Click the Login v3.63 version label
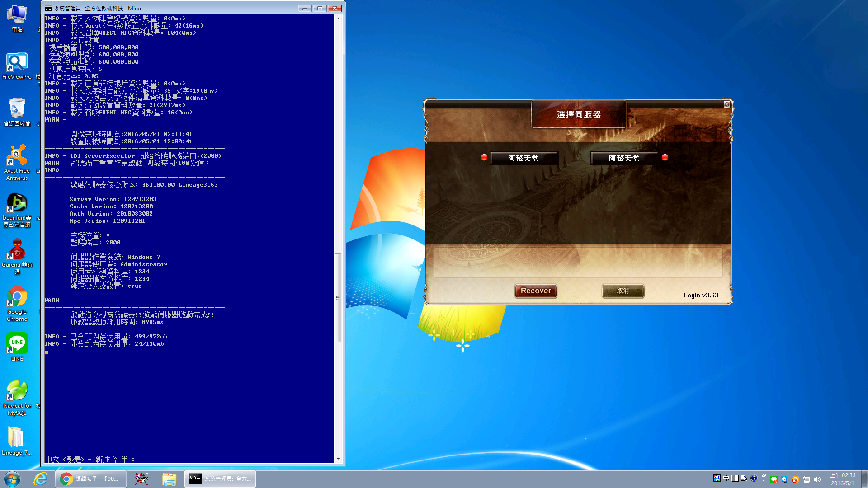This screenshot has height=488, width=868. [701, 295]
